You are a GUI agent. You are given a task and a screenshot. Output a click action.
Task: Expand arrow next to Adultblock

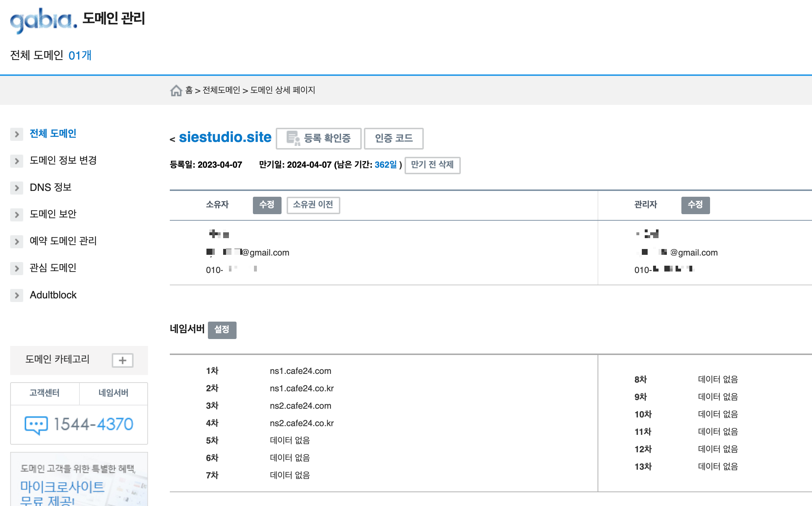17,295
